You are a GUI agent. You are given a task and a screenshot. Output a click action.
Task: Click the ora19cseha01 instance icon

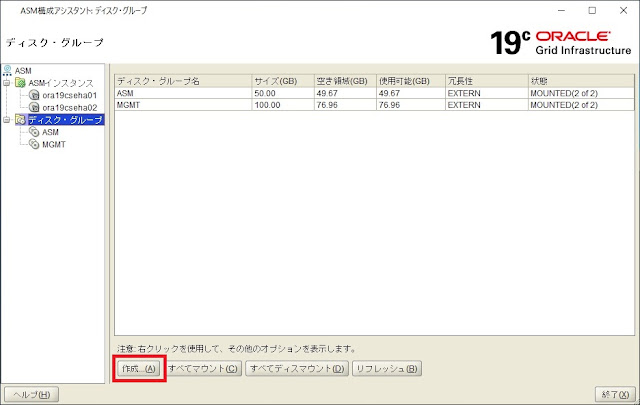[x=34, y=95]
